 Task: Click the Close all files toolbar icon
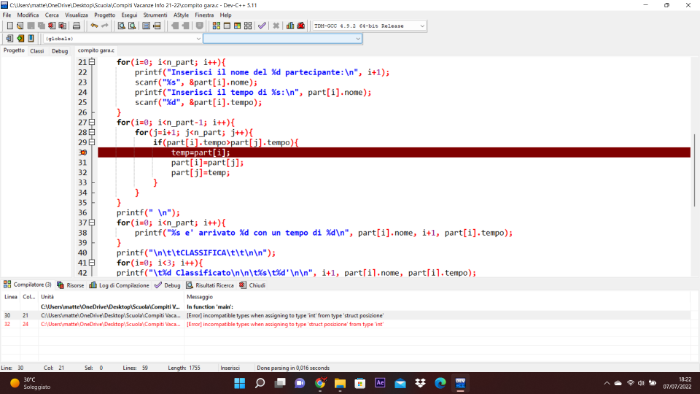click(62, 26)
